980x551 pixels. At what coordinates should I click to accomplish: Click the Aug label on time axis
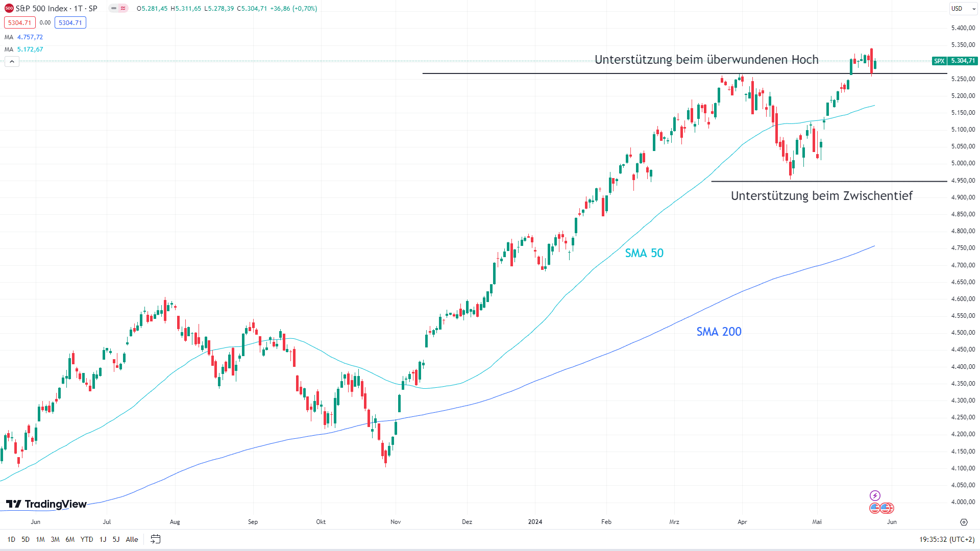click(x=175, y=522)
